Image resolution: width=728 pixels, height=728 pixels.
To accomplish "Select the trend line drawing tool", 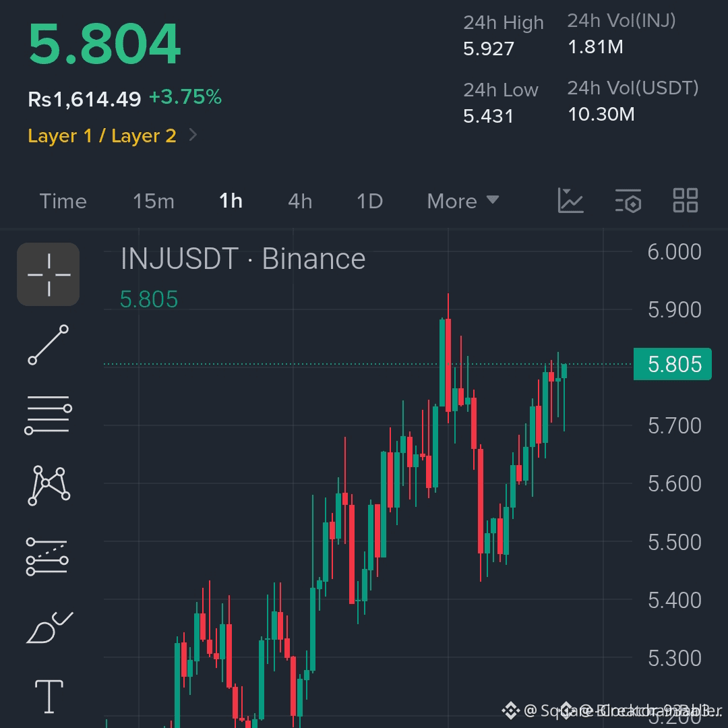I will coord(49,345).
